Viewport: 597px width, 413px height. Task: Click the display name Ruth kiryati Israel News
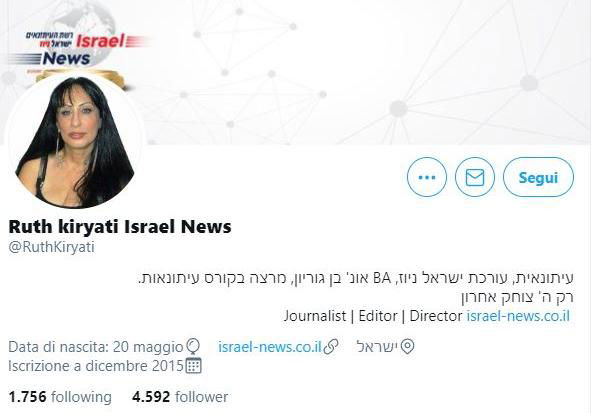click(x=120, y=226)
